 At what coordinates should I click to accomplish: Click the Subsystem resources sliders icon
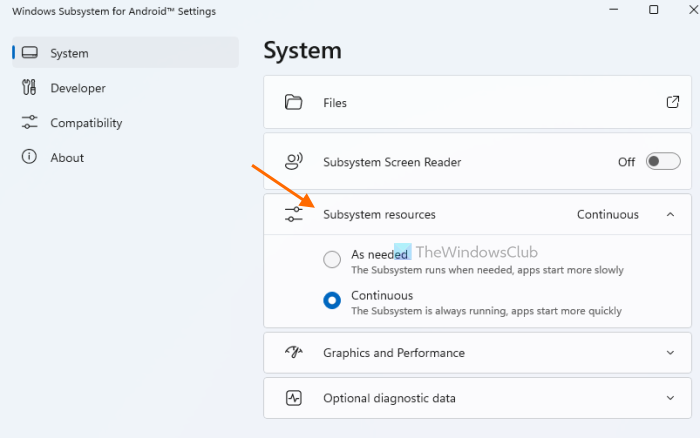(293, 214)
